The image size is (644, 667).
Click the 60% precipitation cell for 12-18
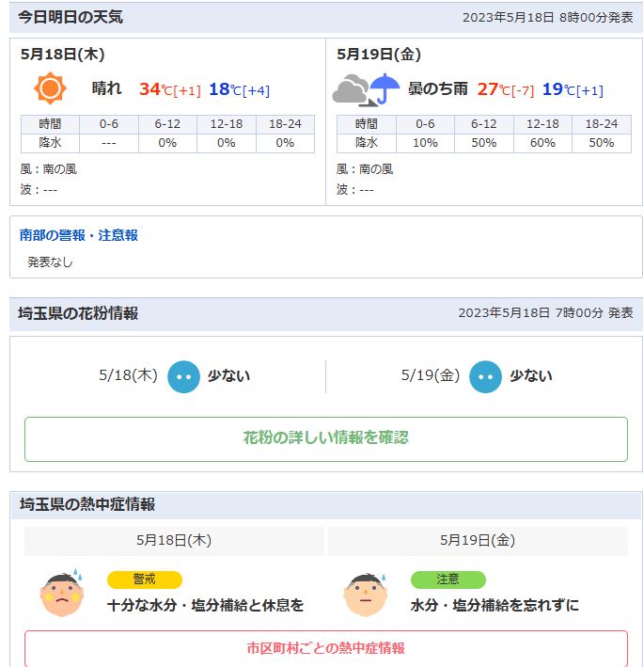pyautogui.click(x=542, y=143)
